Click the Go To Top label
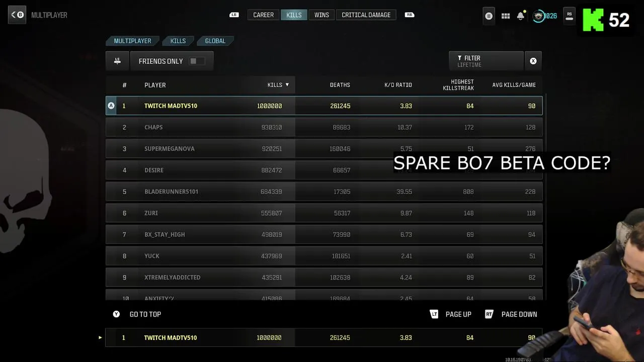Screen dimensions: 644x362 pyautogui.click(x=145, y=314)
